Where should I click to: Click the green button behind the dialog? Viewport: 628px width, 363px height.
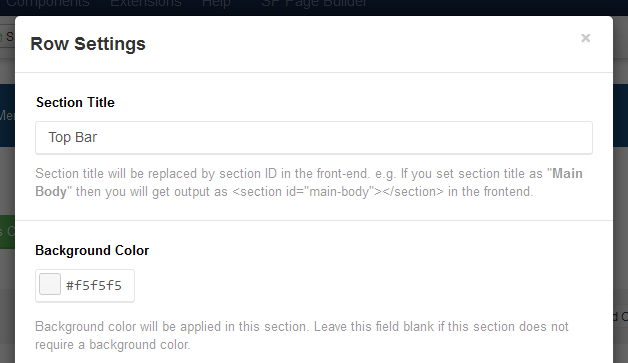[7, 232]
